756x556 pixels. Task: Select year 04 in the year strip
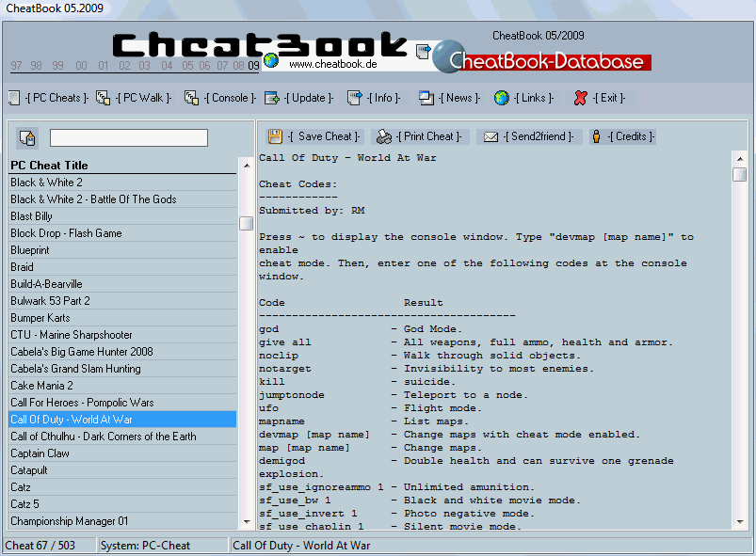tap(167, 66)
